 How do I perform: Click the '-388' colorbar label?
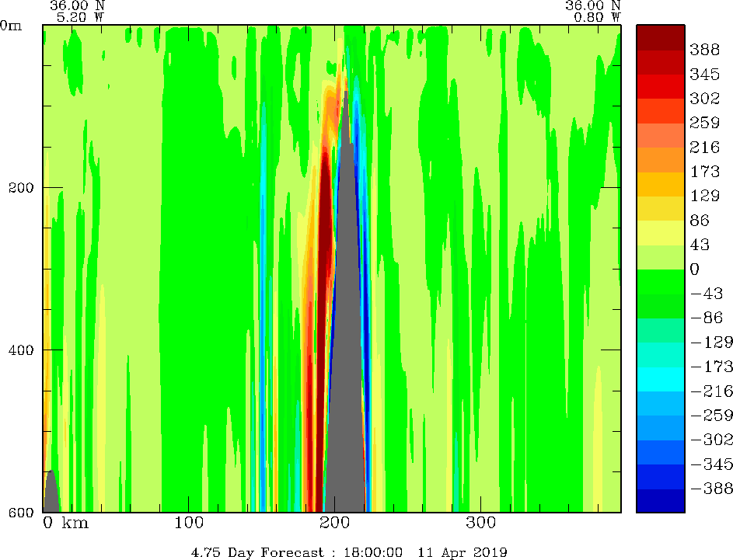pos(711,488)
